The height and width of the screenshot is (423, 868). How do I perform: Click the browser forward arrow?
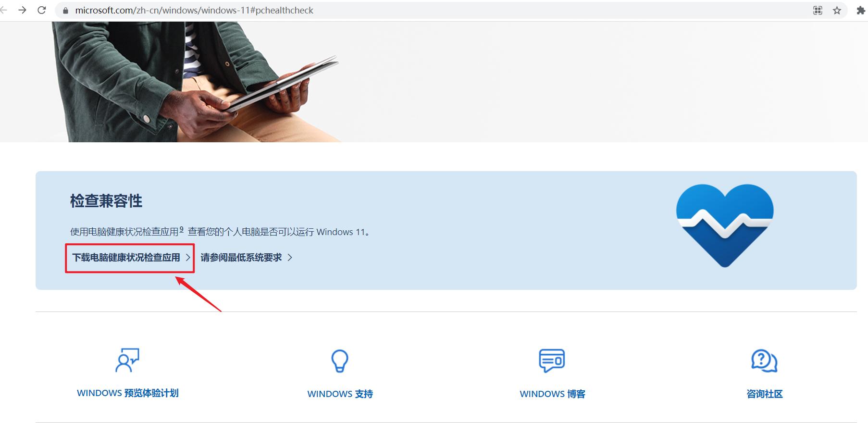[22, 10]
